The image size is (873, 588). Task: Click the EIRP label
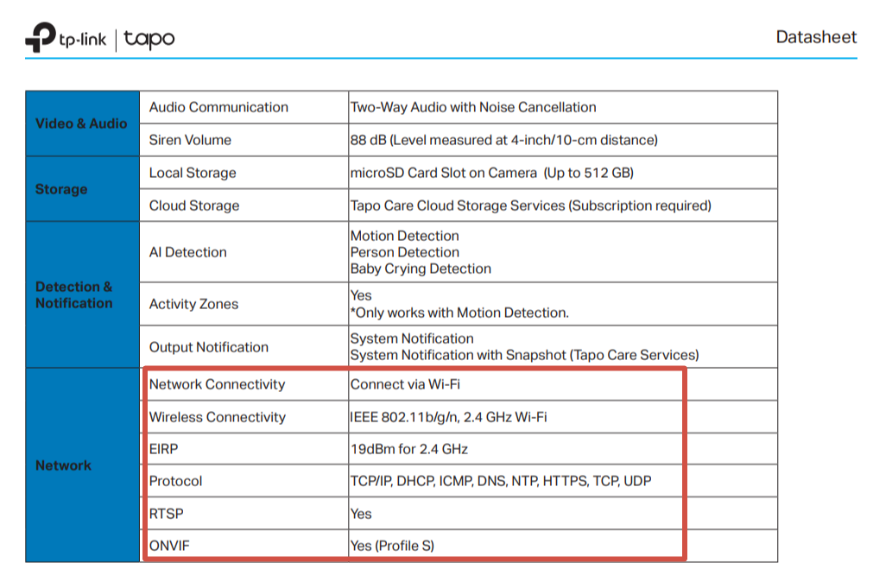coord(164,449)
